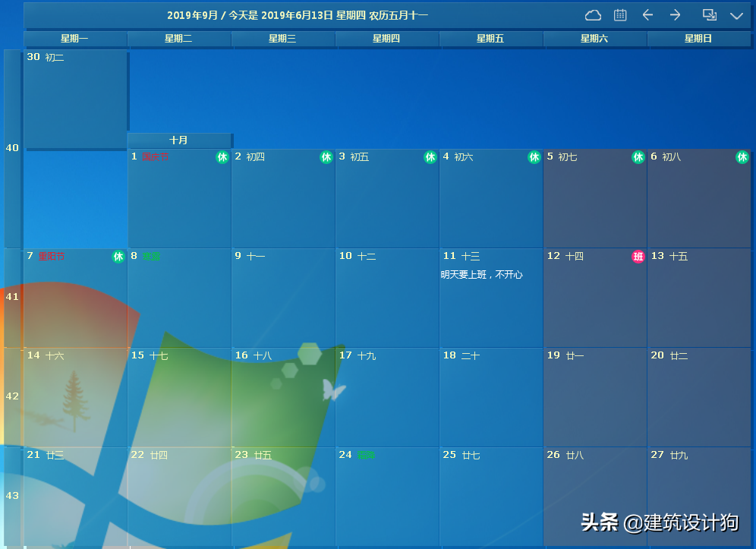Screen dimensions: 756x549
Task: Click the 休 badge on 重阳节
Action: click(118, 257)
